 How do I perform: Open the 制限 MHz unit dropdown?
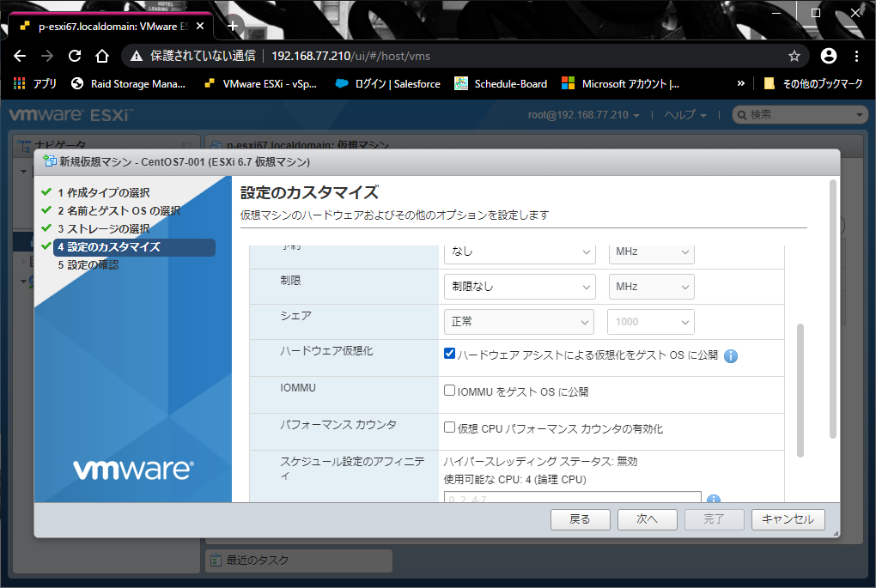pyautogui.click(x=651, y=287)
